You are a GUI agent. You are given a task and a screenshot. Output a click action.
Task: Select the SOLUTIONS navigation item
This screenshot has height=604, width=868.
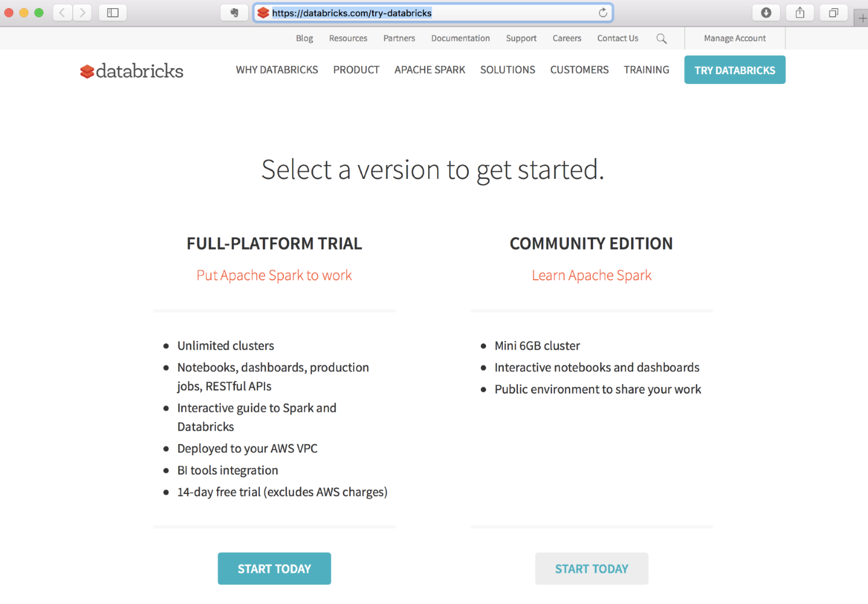507,69
